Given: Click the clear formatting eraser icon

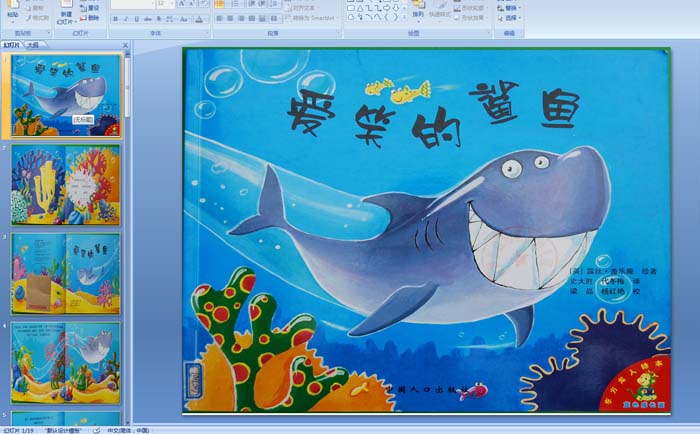Looking at the screenshot, I should [x=204, y=4].
